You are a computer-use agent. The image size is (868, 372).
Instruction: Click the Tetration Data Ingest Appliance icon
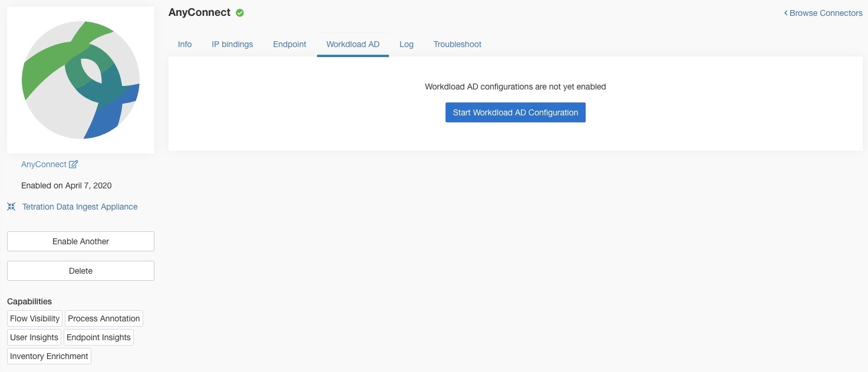click(11, 207)
